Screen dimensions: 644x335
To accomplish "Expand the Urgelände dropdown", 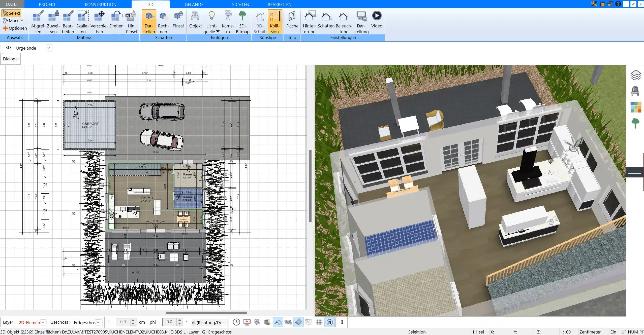I will coord(49,48).
